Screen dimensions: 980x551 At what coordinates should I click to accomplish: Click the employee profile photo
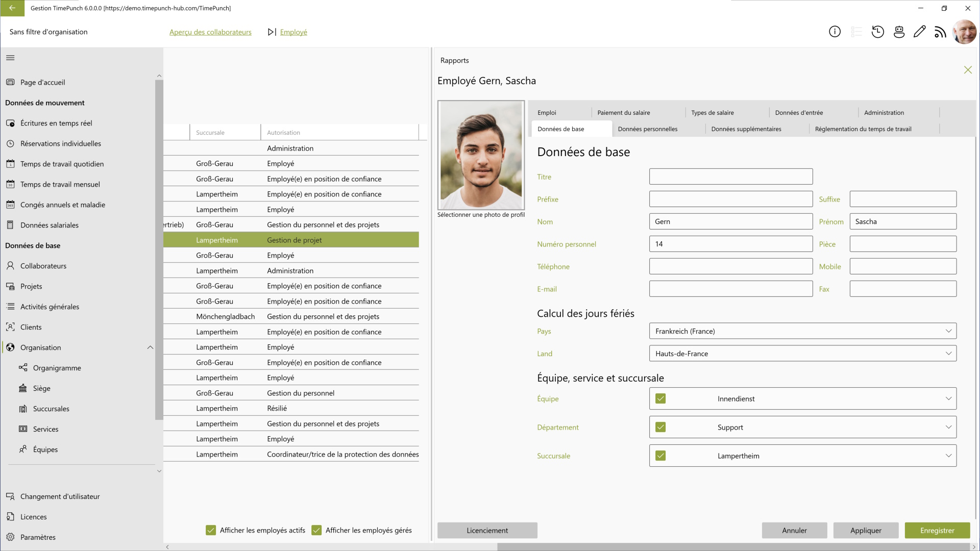coord(481,155)
